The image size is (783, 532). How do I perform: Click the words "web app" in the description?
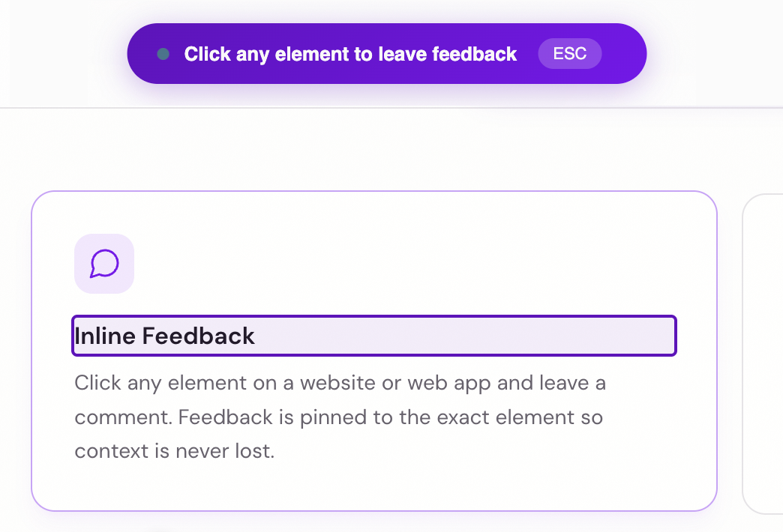(x=448, y=384)
